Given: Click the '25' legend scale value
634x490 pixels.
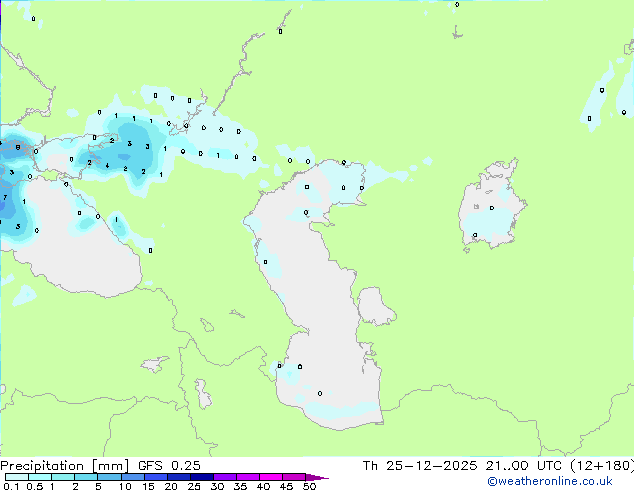Looking at the screenshot, I should [x=194, y=486].
